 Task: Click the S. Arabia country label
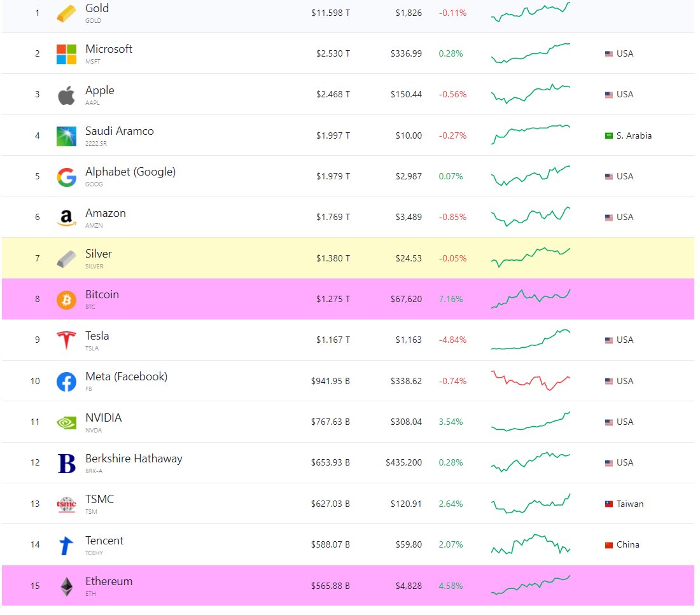click(634, 135)
